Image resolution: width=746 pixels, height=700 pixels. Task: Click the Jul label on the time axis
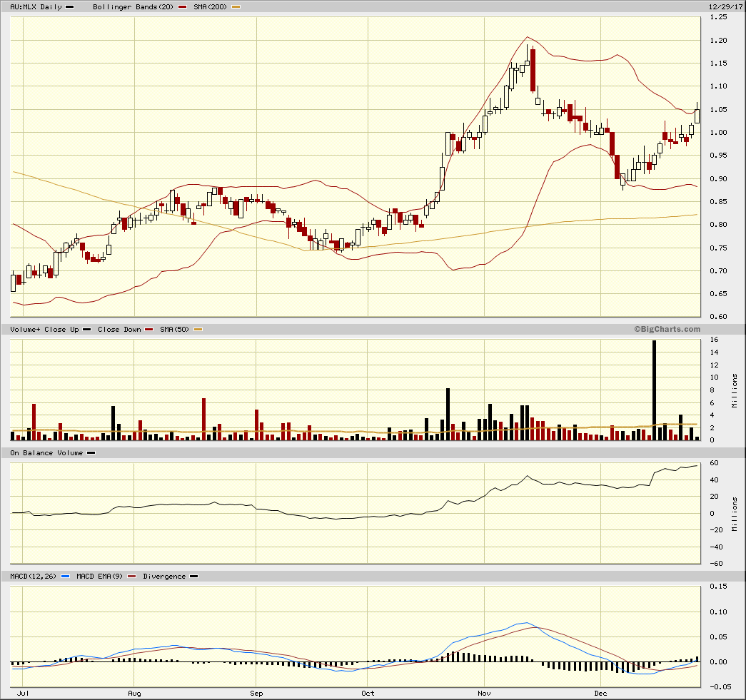click(23, 693)
